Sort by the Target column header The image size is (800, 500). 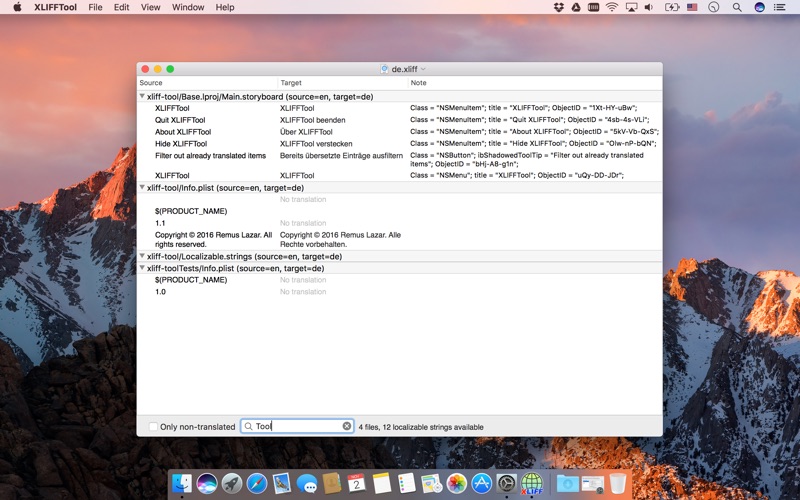pyautogui.click(x=291, y=83)
